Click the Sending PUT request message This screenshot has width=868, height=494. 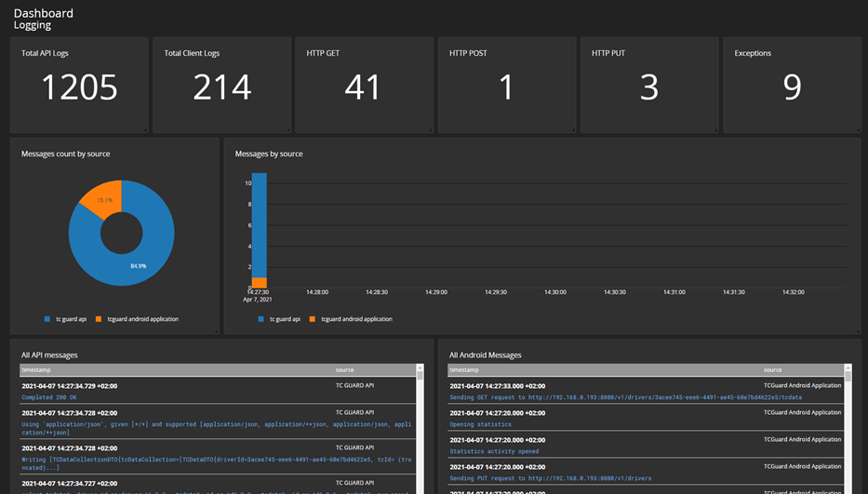pos(550,478)
